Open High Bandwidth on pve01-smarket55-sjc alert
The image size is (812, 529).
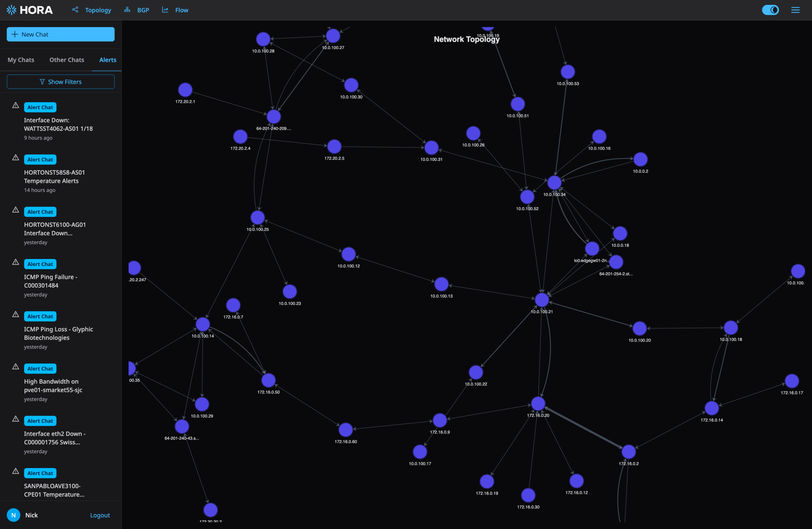click(x=53, y=385)
